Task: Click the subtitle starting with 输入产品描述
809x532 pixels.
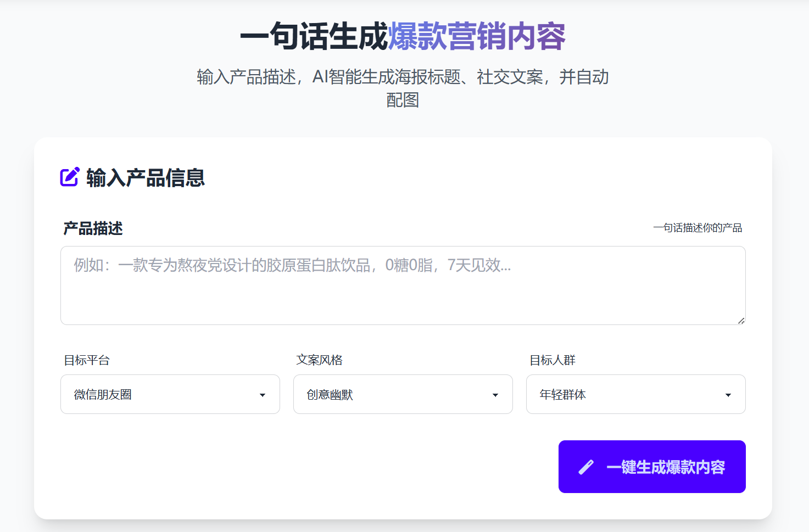Action: click(403, 88)
